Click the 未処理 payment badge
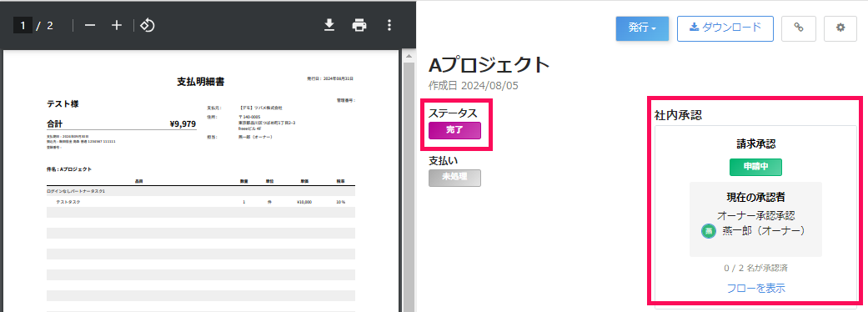 coord(454,178)
